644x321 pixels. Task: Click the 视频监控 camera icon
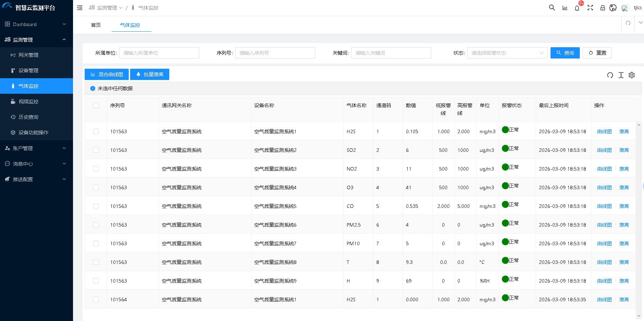(13, 101)
